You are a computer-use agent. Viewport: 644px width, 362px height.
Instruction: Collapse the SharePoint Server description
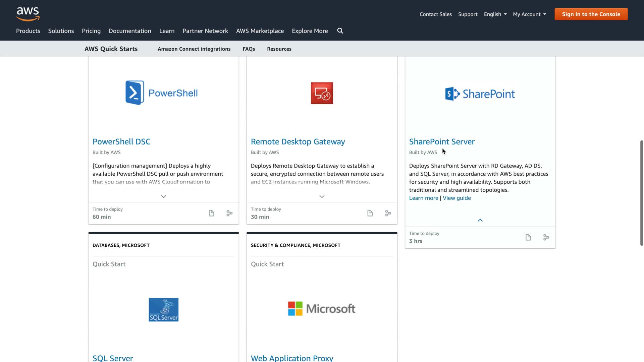(x=480, y=220)
